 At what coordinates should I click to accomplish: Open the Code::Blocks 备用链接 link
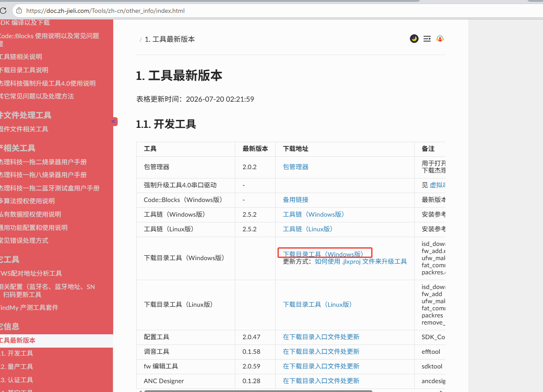tap(296, 200)
